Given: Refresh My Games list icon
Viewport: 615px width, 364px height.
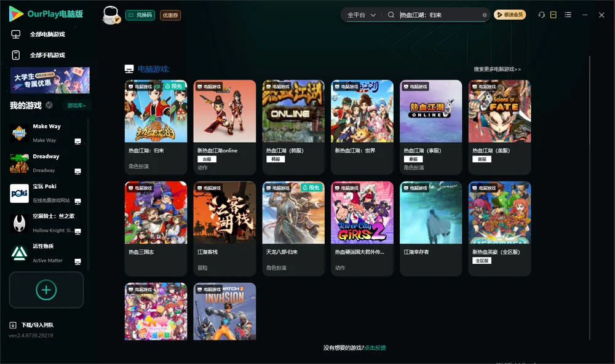Looking at the screenshot, I should click(49, 105).
